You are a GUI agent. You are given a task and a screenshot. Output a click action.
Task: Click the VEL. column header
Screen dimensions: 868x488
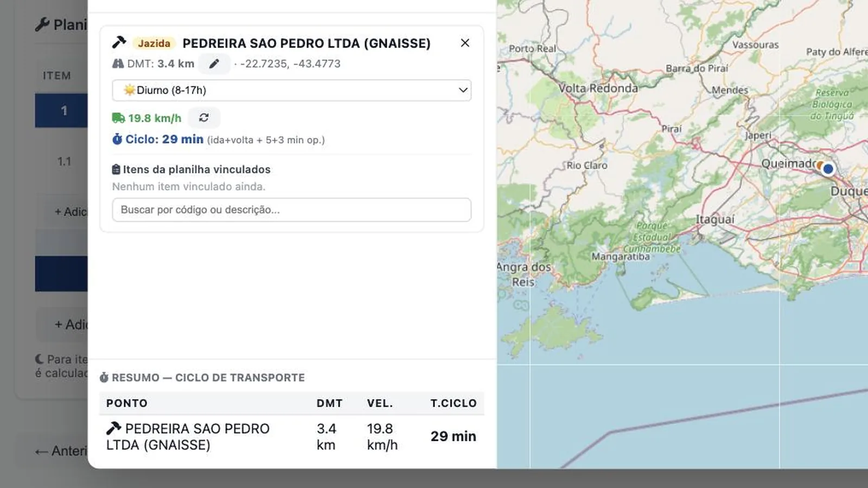(380, 403)
